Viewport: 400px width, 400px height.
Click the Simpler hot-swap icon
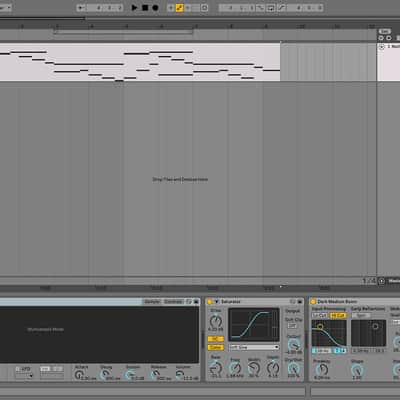point(189,302)
